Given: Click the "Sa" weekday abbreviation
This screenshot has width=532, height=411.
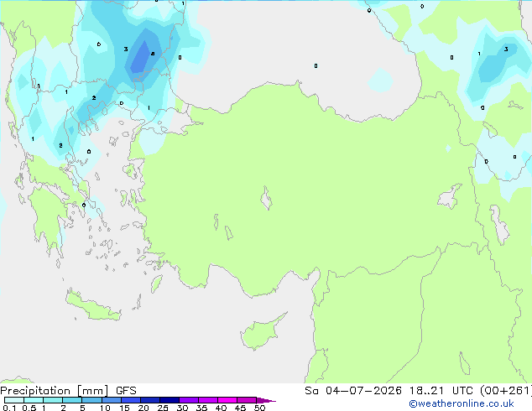Looking at the screenshot, I should point(311,391).
